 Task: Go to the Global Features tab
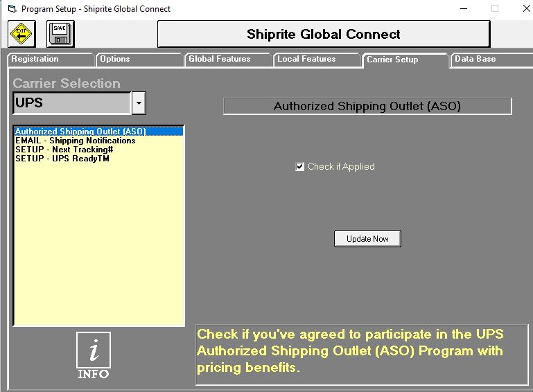(x=228, y=59)
